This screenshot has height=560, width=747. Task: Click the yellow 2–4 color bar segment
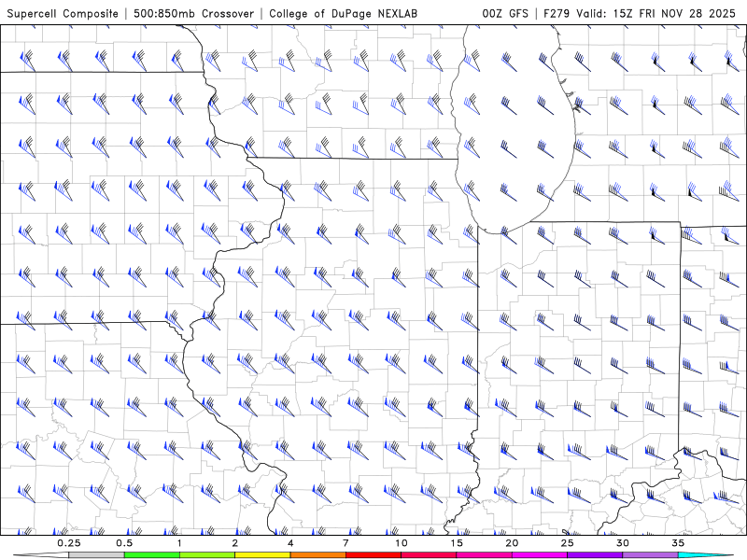[x=262, y=555]
